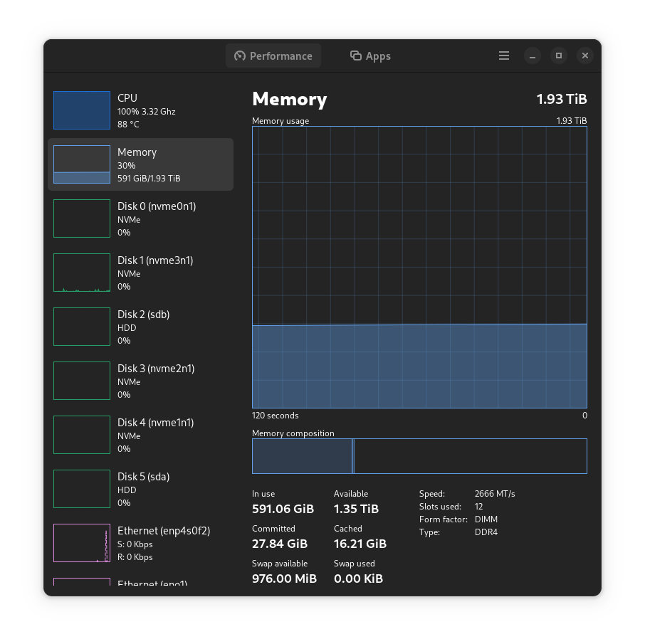Open the hamburger main menu
The image size is (645, 644).
pos(504,56)
